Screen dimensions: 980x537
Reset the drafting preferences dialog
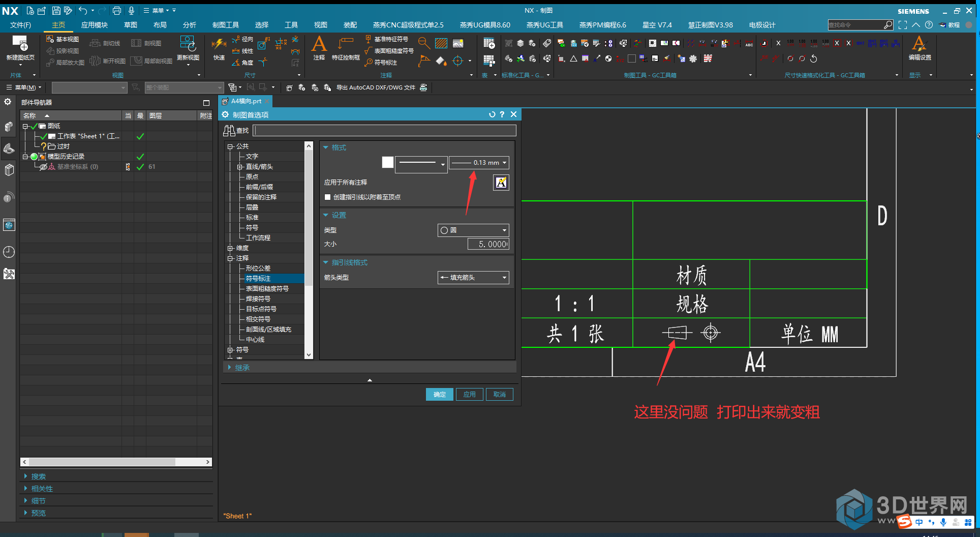pos(492,114)
